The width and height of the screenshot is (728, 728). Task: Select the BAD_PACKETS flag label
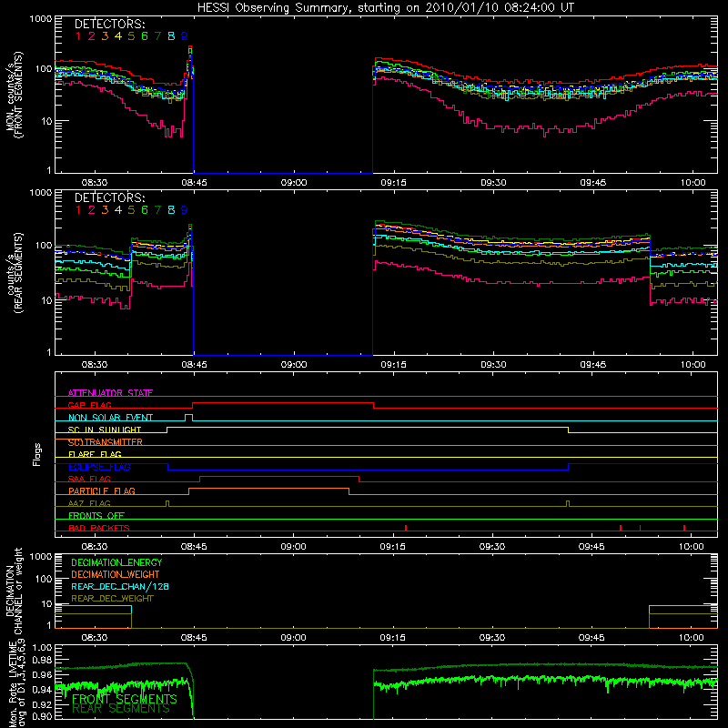click(99, 528)
